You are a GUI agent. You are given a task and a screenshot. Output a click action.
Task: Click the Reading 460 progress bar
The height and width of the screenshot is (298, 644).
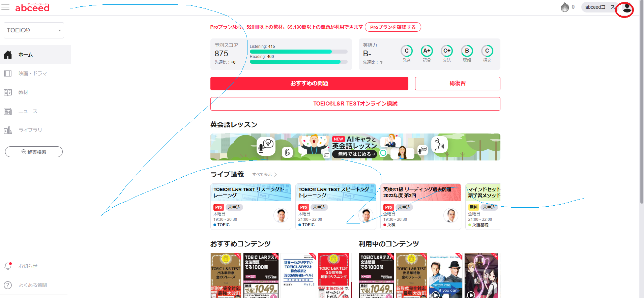(x=298, y=62)
